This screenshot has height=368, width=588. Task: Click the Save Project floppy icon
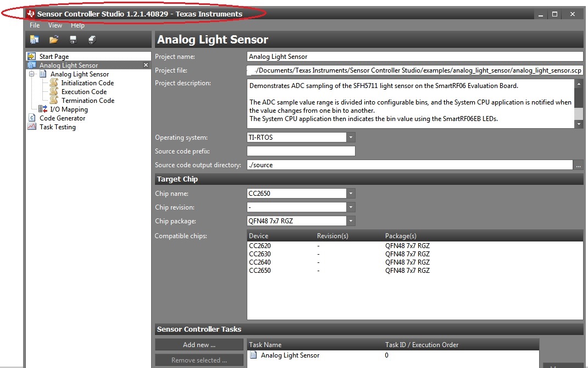(x=73, y=40)
